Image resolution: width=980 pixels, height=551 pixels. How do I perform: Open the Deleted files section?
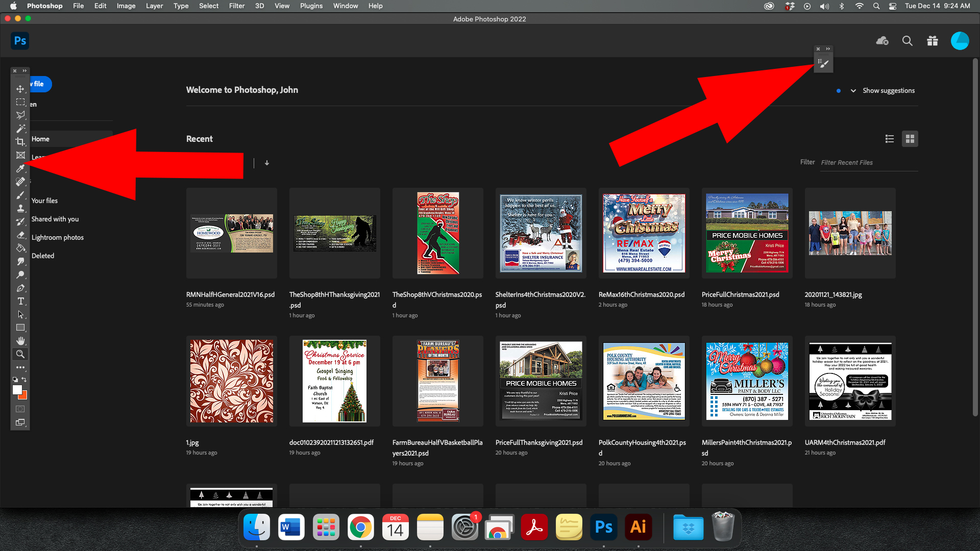tap(43, 256)
